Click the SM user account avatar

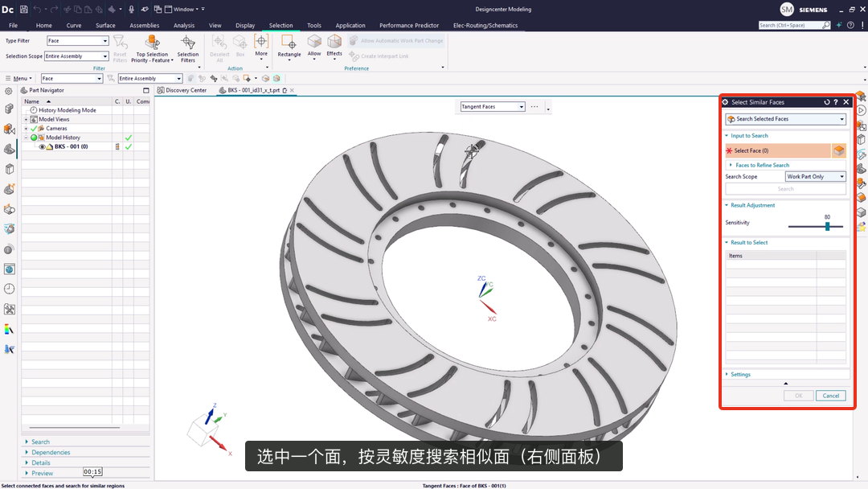click(x=787, y=10)
